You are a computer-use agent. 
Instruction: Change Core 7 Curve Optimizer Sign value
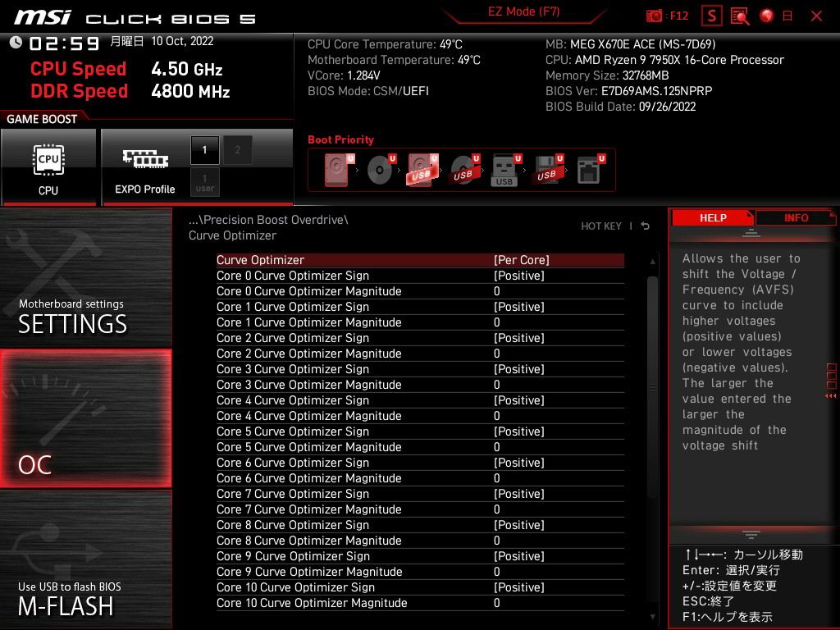coord(518,494)
